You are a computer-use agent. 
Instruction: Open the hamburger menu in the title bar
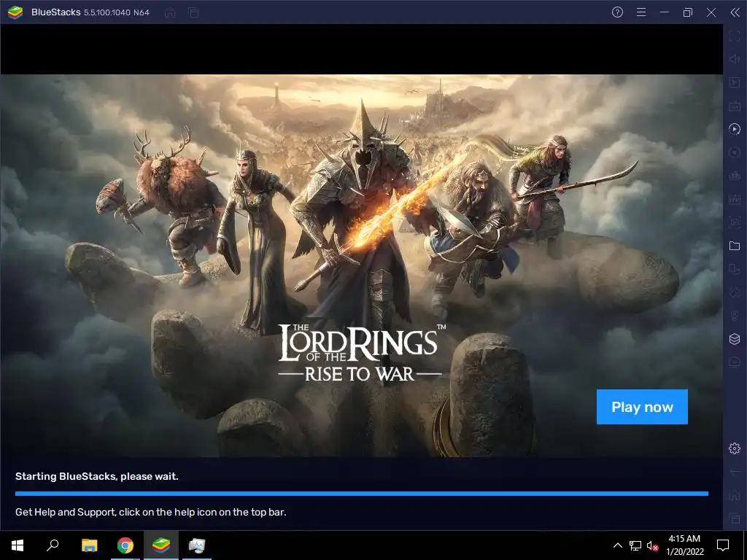[x=641, y=12]
